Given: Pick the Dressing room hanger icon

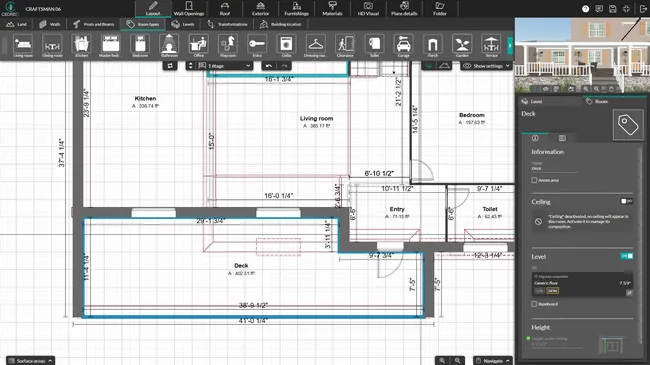Looking at the screenshot, I should click(315, 45).
